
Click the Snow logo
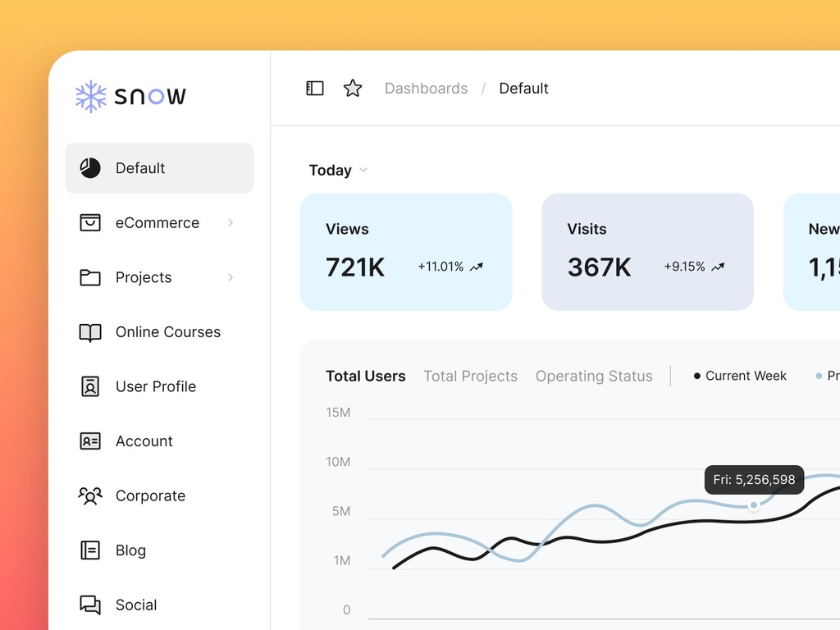(x=130, y=96)
